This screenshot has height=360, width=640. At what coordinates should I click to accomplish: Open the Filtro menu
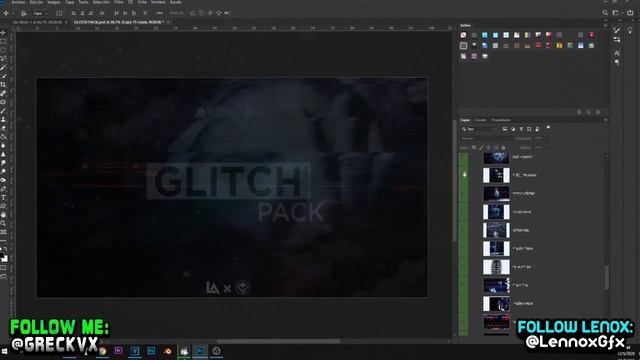118,2
